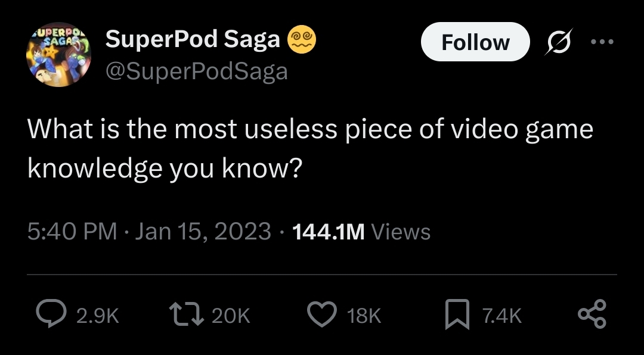The width and height of the screenshot is (644, 355).
Task: Click the 20K reposts count
Action: 231,316
